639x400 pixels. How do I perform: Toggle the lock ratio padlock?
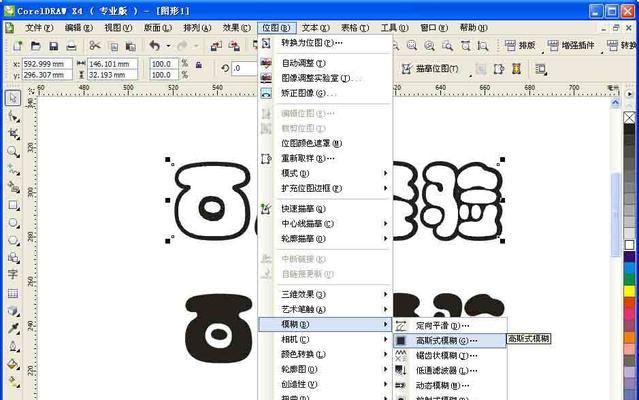(x=198, y=65)
